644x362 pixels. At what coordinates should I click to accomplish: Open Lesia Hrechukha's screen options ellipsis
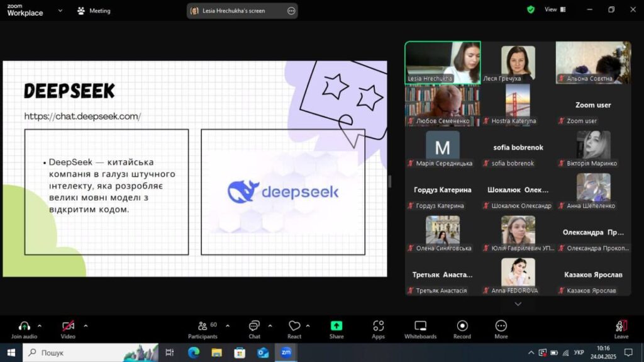point(291,11)
